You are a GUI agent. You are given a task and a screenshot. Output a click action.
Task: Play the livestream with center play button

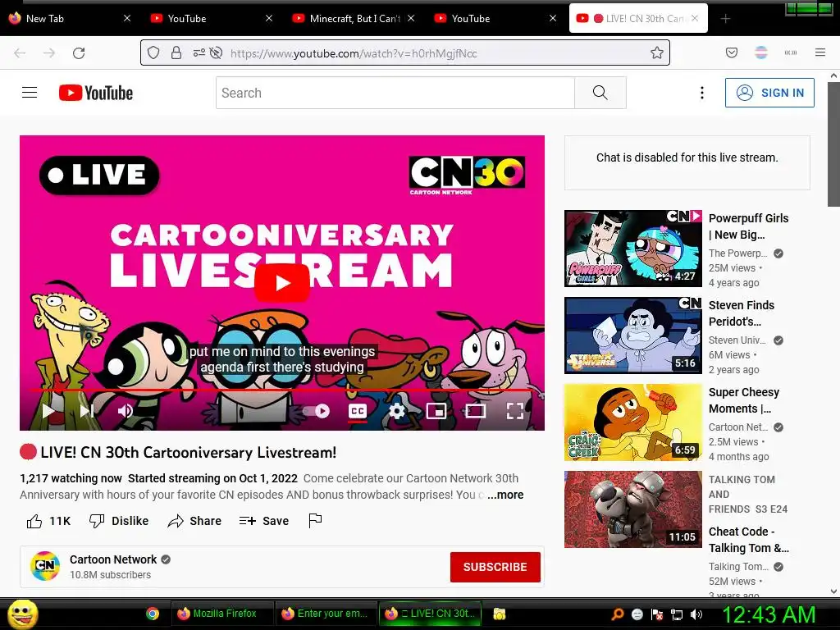pyautogui.click(x=282, y=283)
